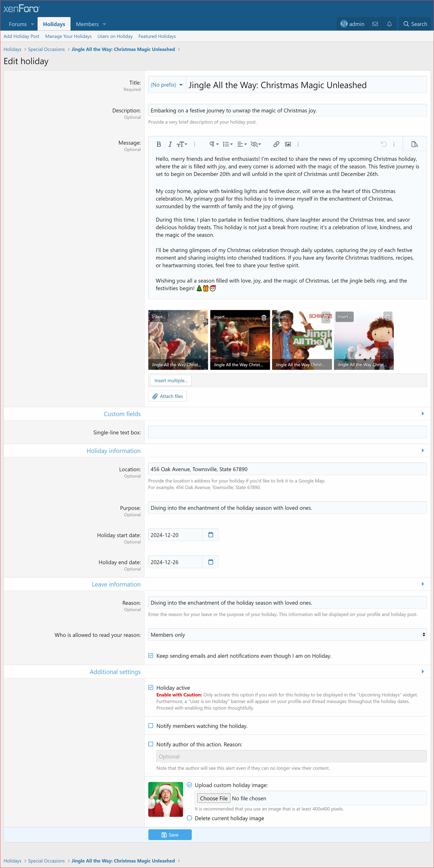Apply italic formatting in message editor
The height and width of the screenshot is (868, 434).
point(170,144)
